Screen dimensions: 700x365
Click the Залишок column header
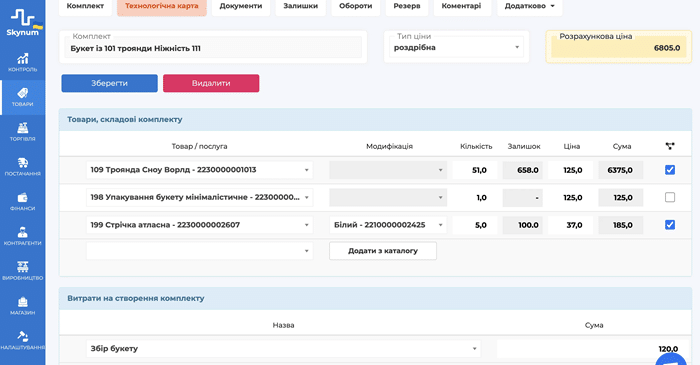(524, 146)
